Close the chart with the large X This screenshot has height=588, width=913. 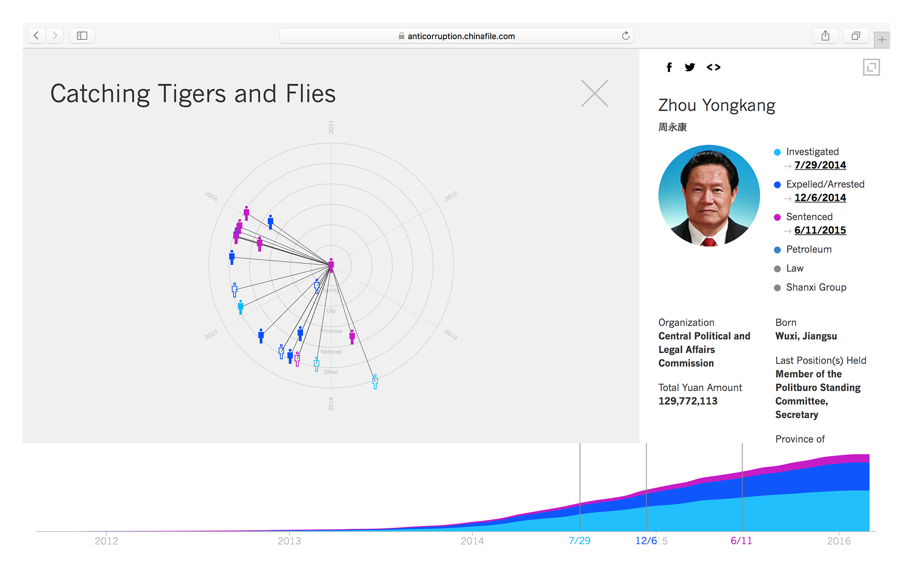pyautogui.click(x=594, y=94)
